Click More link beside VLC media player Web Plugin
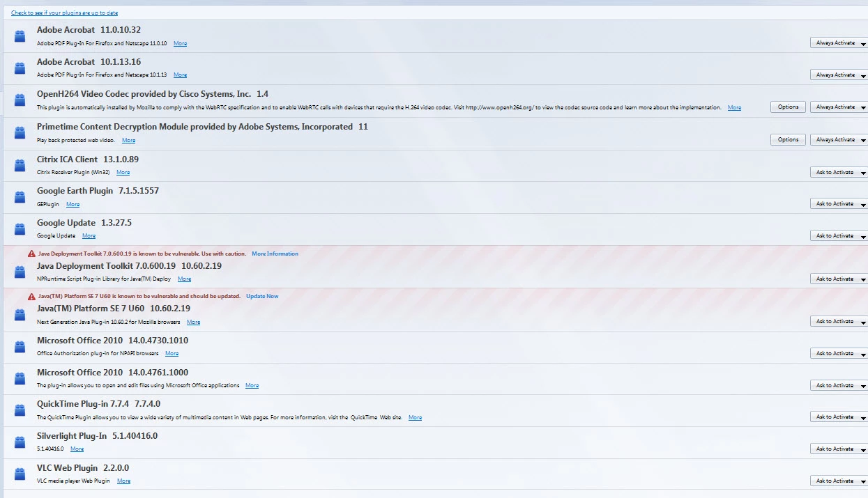 123,481
